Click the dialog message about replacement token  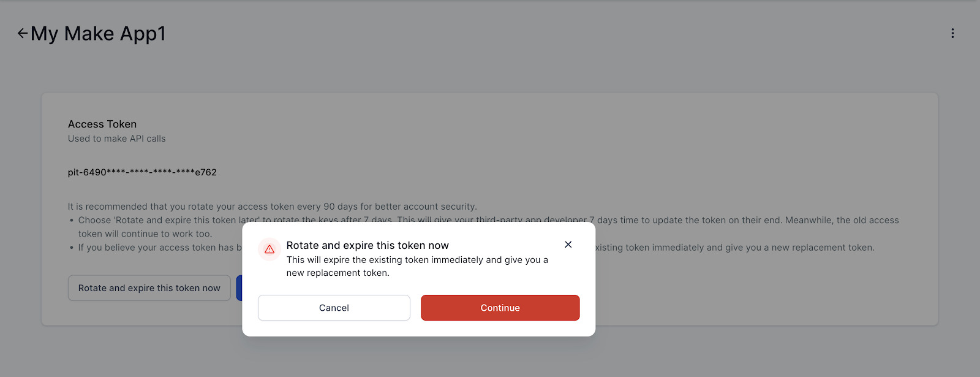[x=417, y=266]
